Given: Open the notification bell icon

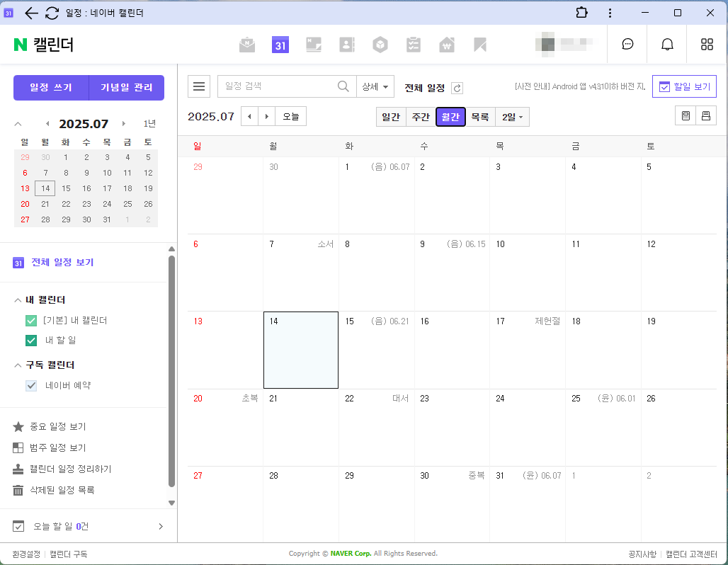Looking at the screenshot, I should (x=666, y=44).
